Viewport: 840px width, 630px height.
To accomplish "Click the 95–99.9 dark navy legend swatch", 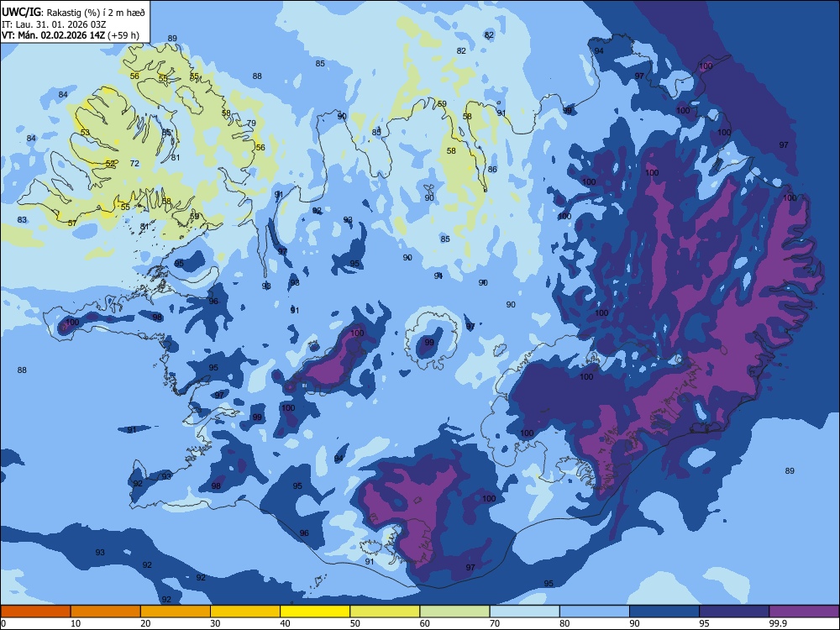I will pyautogui.click(x=734, y=612).
